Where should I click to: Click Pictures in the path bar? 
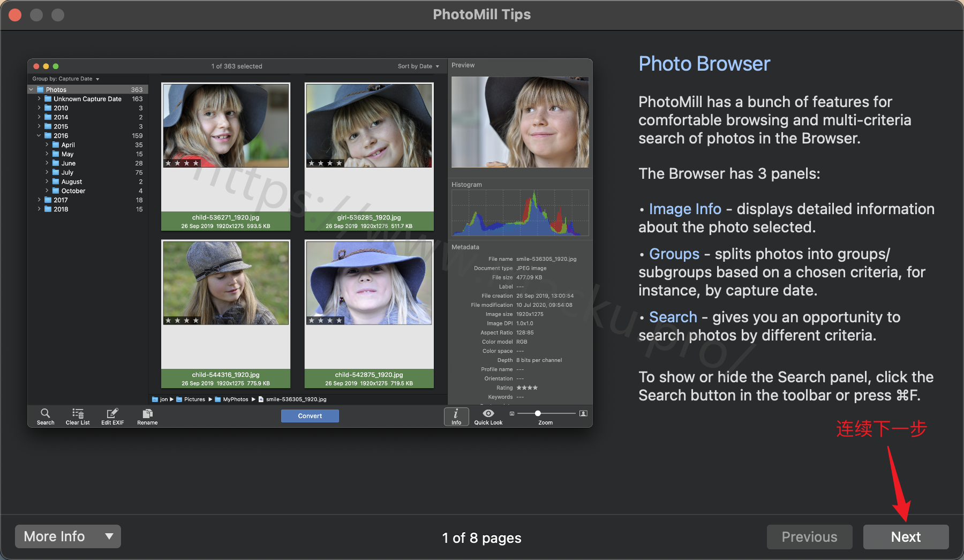tap(191, 399)
